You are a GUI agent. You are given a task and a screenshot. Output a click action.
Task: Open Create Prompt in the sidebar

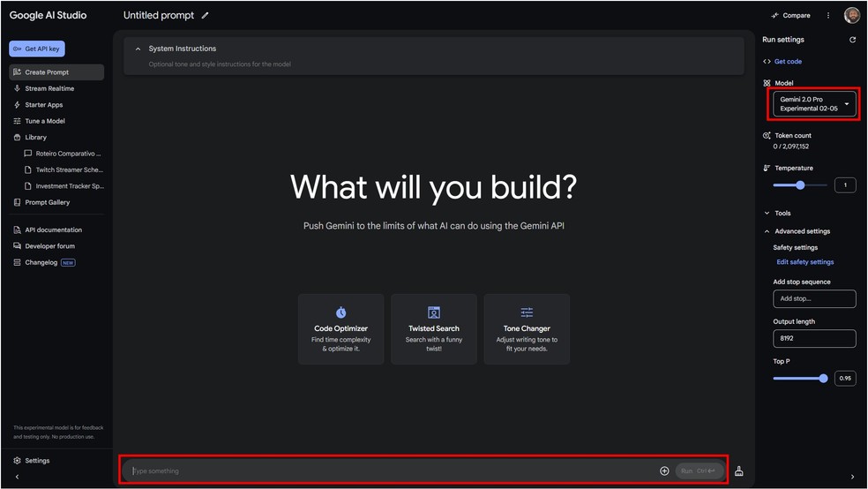click(x=56, y=72)
